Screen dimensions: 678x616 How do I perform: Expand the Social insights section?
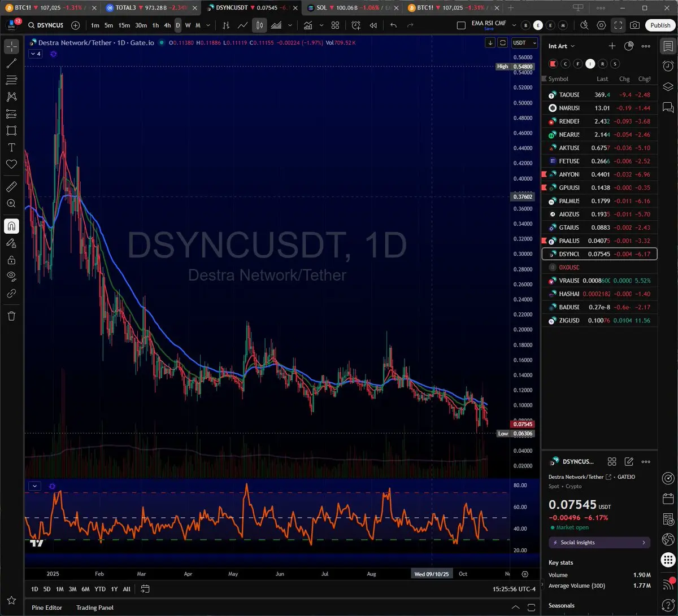coord(599,543)
